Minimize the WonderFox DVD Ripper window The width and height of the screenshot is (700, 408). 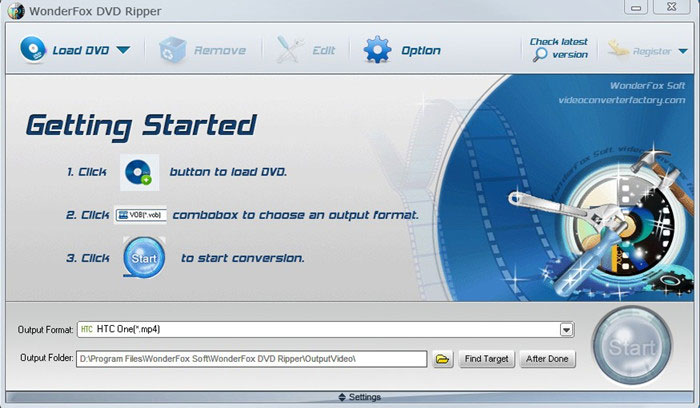(x=636, y=7)
